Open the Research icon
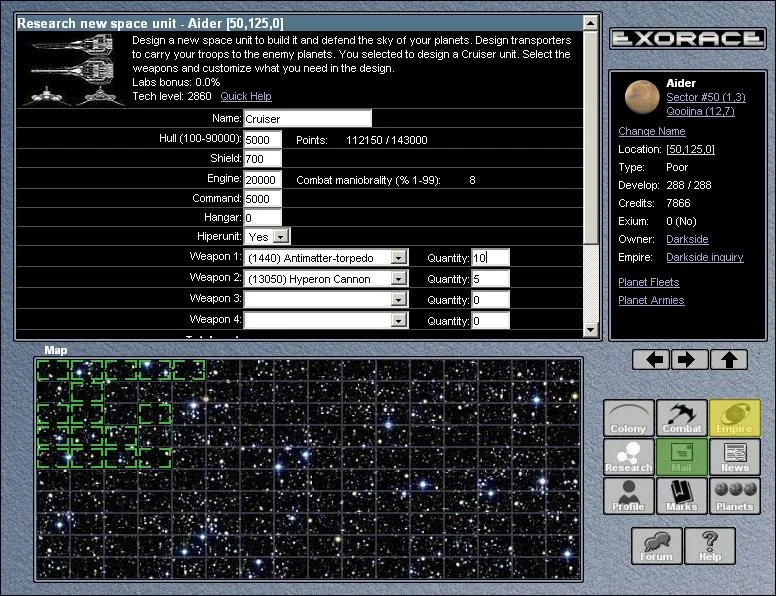776x596 pixels. coord(629,457)
